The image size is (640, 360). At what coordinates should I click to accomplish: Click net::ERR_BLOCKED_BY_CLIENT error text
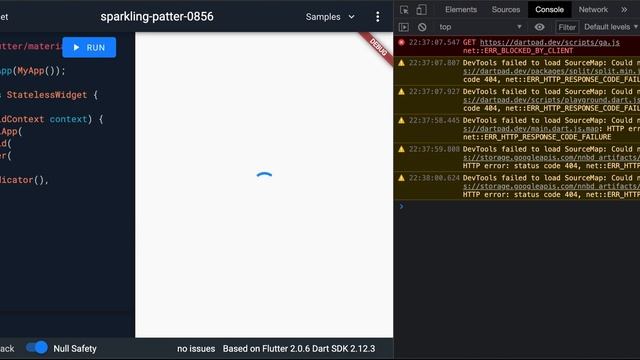(518, 51)
